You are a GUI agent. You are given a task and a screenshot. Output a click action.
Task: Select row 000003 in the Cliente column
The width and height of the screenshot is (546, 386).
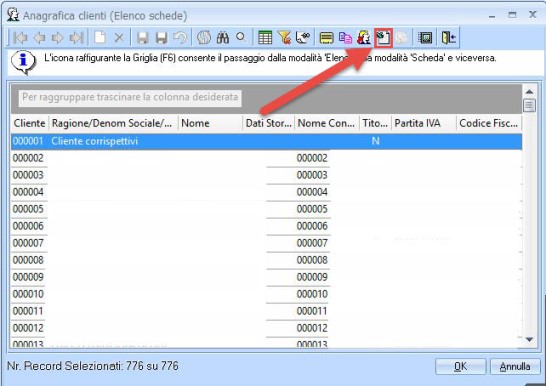[28, 175]
